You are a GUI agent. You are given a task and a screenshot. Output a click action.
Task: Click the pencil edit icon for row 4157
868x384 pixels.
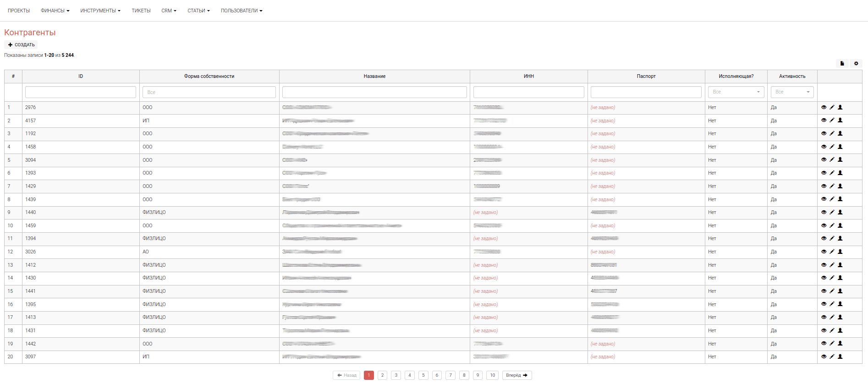(x=832, y=121)
